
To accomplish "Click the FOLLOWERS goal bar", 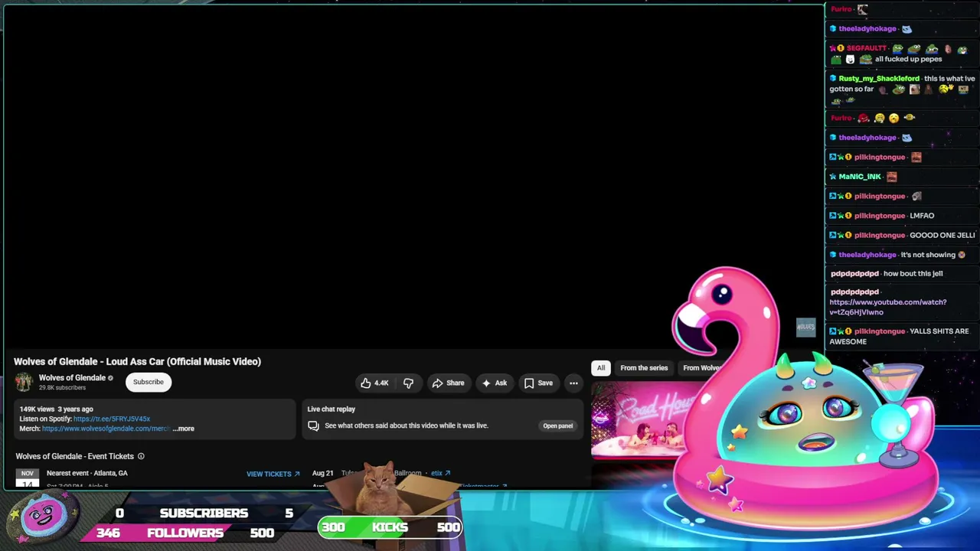I will [x=185, y=533].
